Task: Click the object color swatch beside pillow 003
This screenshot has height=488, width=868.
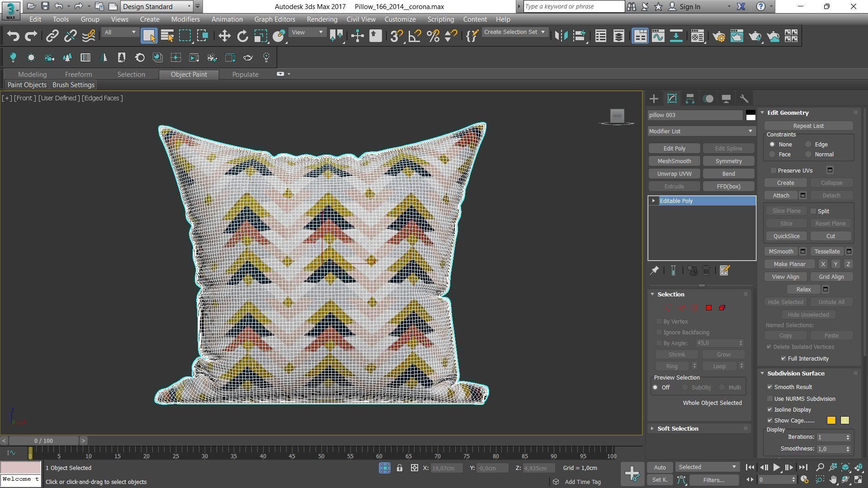Action: coord(750,115)
